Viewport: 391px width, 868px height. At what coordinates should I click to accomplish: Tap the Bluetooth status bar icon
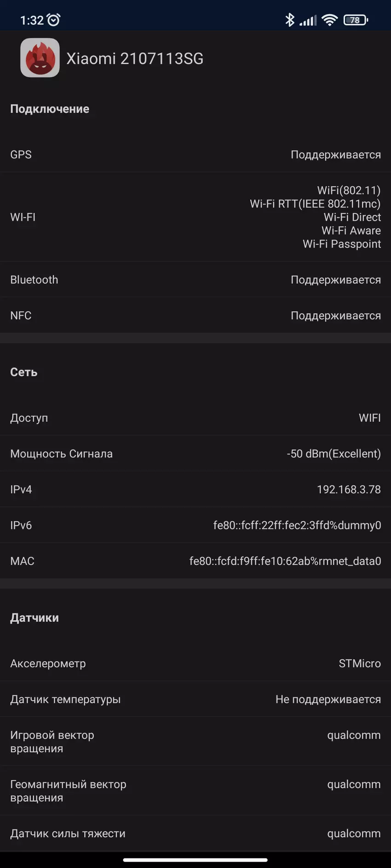(x=289, y=20)
